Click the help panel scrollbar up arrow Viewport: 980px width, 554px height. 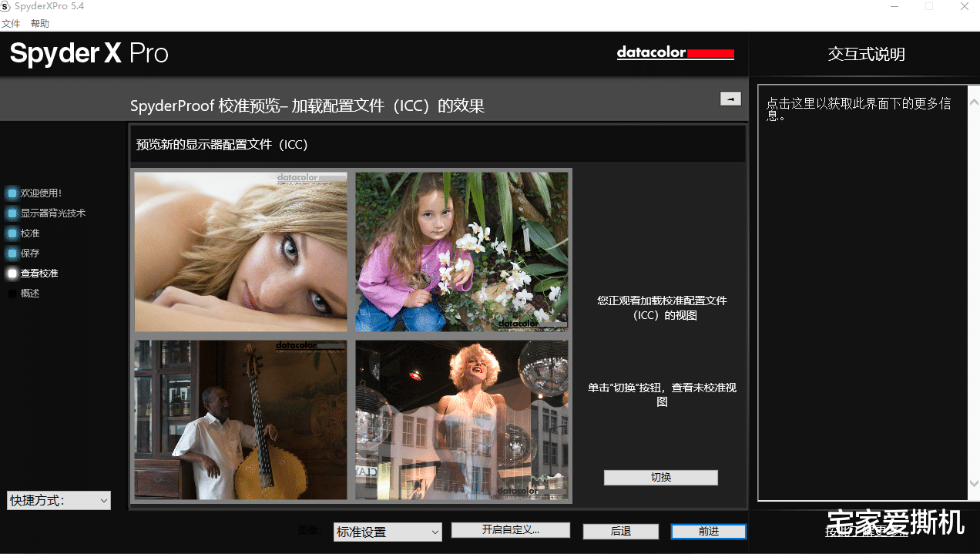973,103
